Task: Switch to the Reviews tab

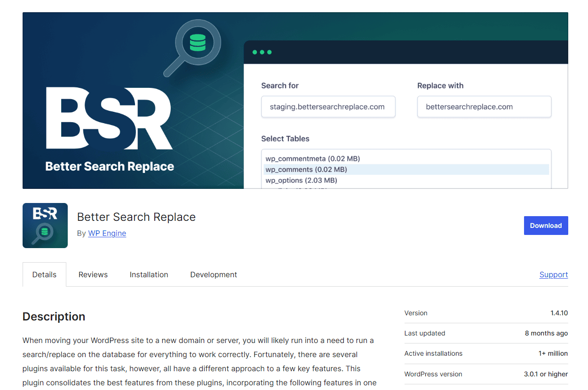Action: pyautogui.click(x=93, y=274)
